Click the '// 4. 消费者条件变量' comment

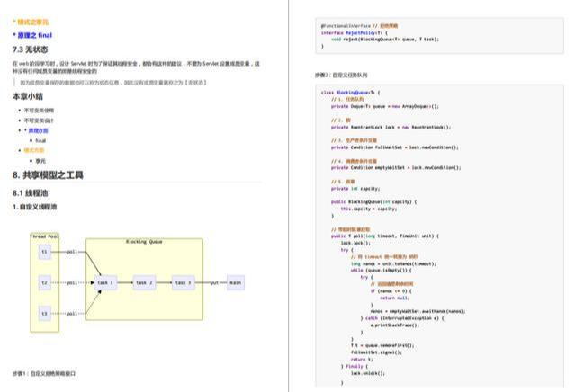coord(354,161)
